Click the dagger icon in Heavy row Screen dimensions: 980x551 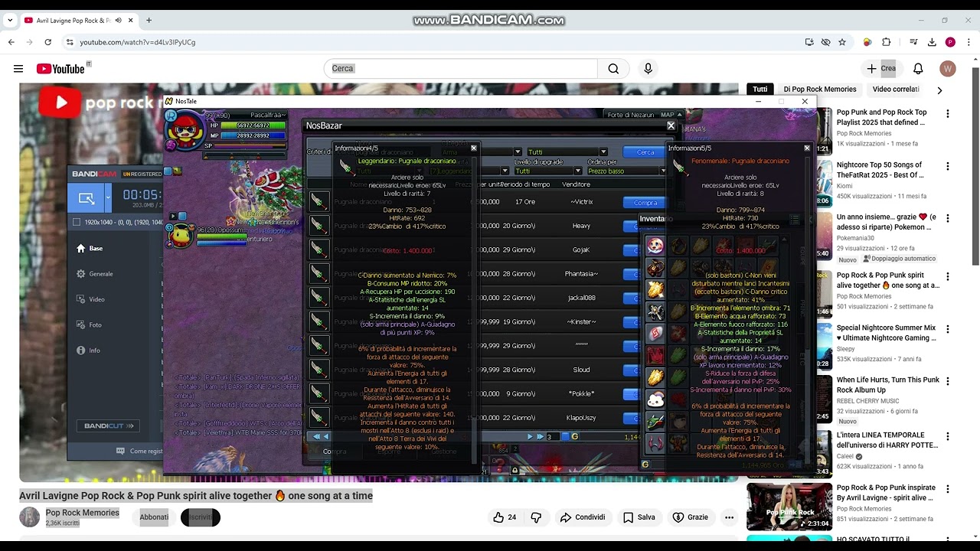click(x=318, y=226)
